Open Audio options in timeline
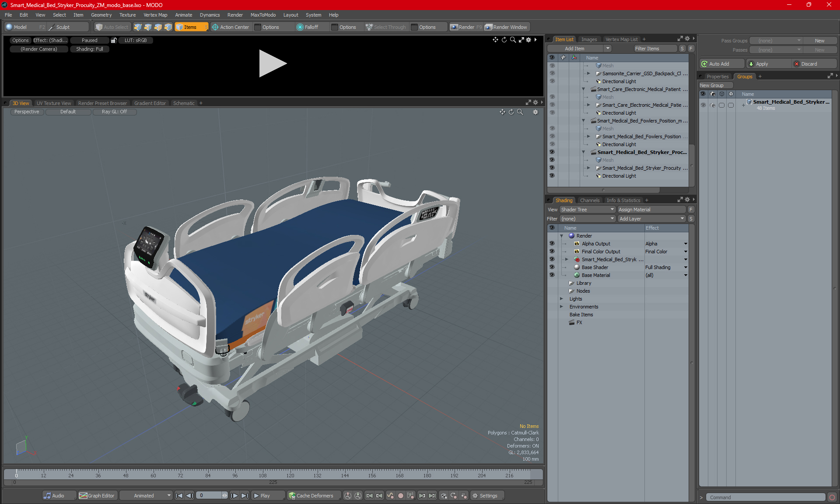Image resolution: width=840 pixels, height=504 pixels. [59, 496]
